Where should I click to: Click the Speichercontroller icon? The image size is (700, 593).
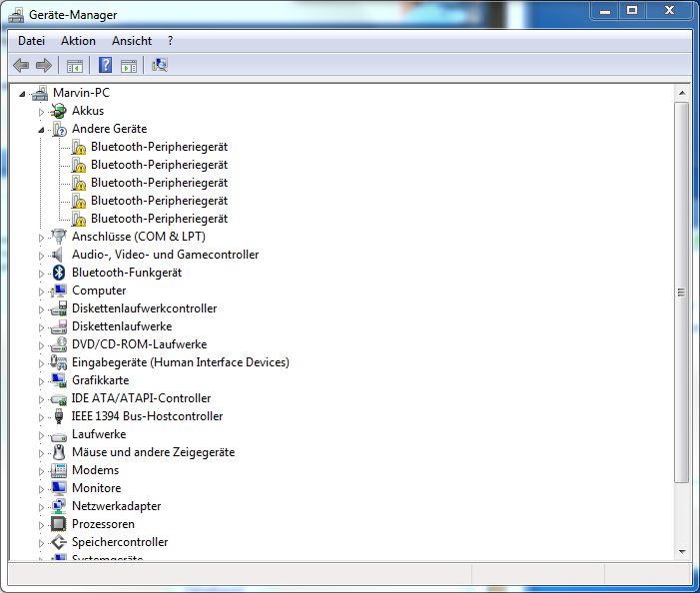click(x=59, y=542)
